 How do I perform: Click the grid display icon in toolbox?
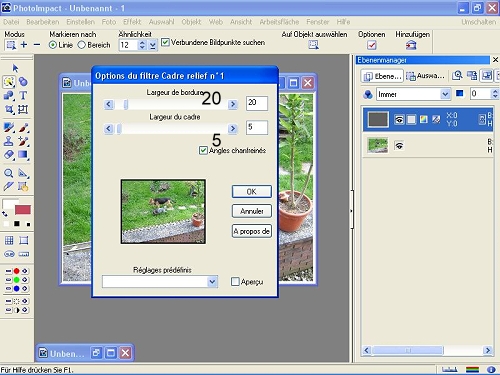click(x=9, y=240)
